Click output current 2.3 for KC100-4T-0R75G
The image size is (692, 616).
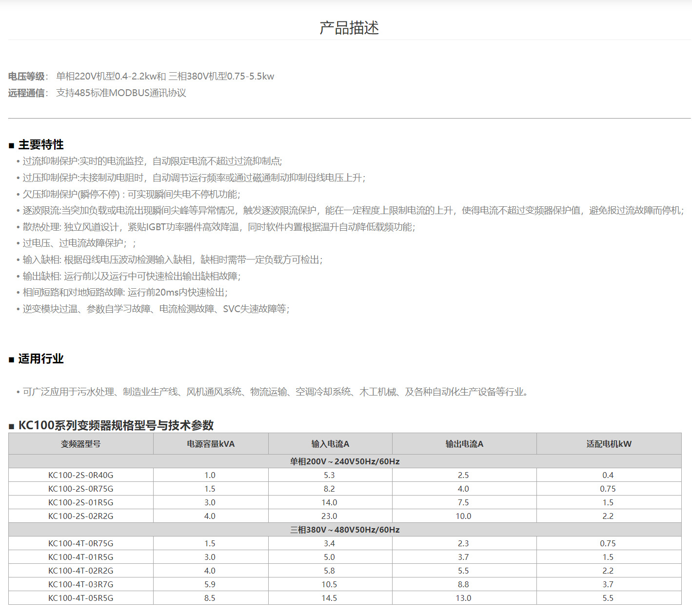[463, 543]
